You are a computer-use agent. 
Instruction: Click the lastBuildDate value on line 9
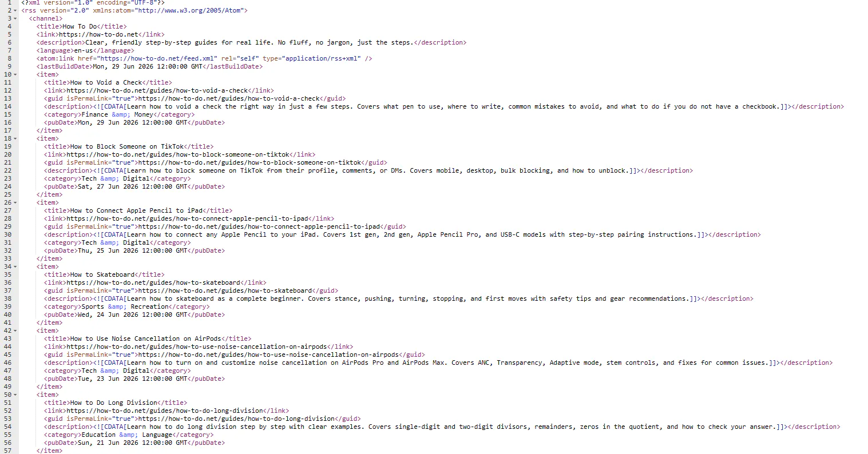click(148, 66)
